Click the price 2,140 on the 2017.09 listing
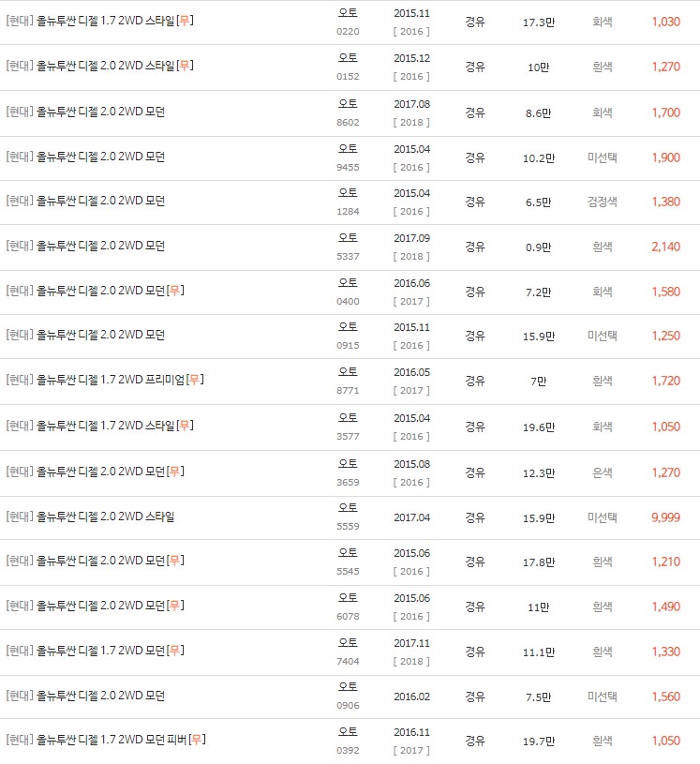 (666, 247)
